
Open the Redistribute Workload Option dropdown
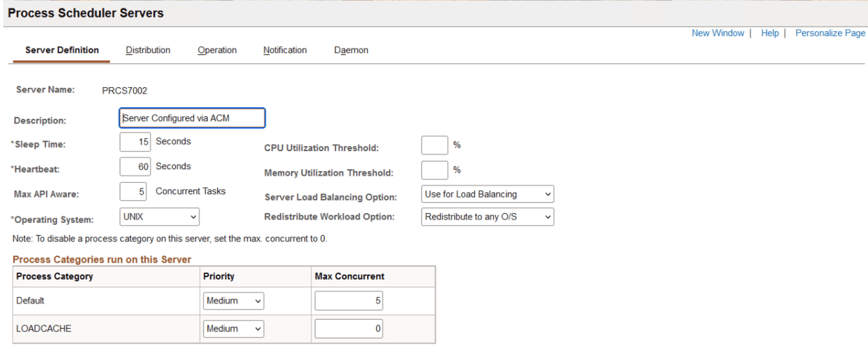coord(488,217)
